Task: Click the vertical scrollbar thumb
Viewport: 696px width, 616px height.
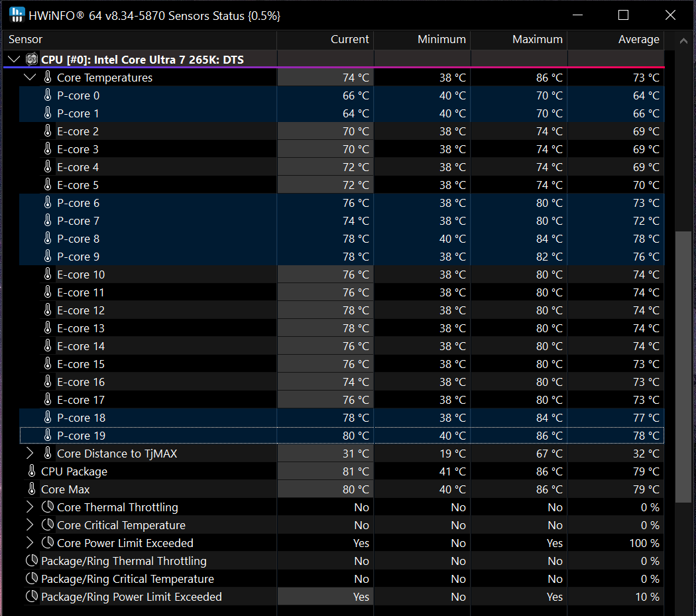Action: [x=683, y=367]
